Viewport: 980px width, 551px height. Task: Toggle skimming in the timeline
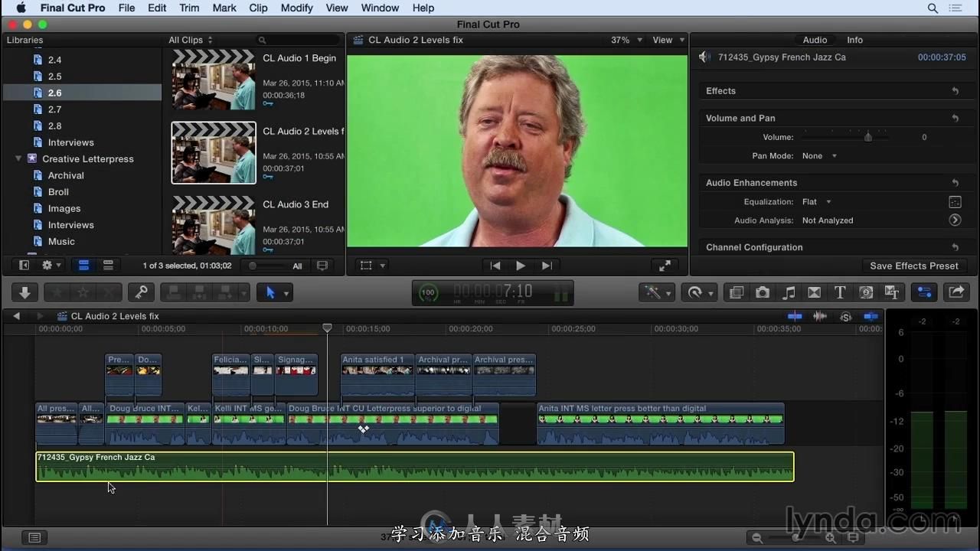click(x=795, y=316)
